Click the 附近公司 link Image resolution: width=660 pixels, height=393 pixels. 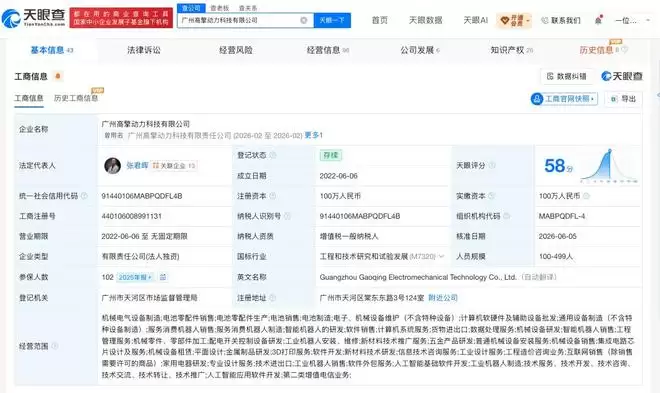[x=443, y=297]
